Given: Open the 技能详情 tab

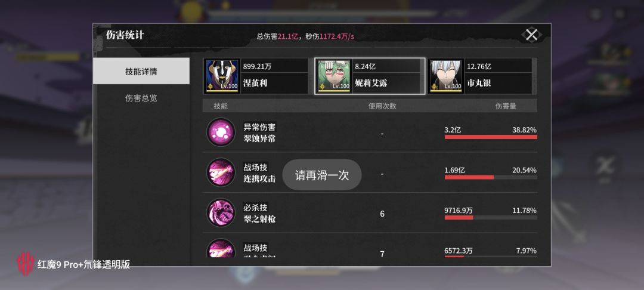Looking at the screenshot, I should pyautogui.click(x=141, y=71).
